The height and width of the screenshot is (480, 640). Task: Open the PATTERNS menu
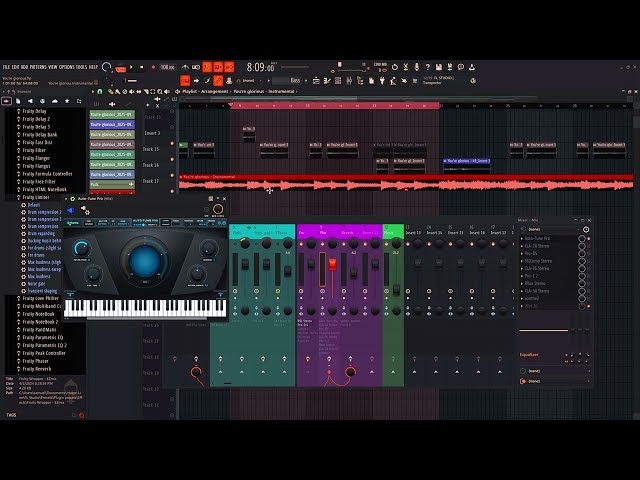[x=38, y=67]
